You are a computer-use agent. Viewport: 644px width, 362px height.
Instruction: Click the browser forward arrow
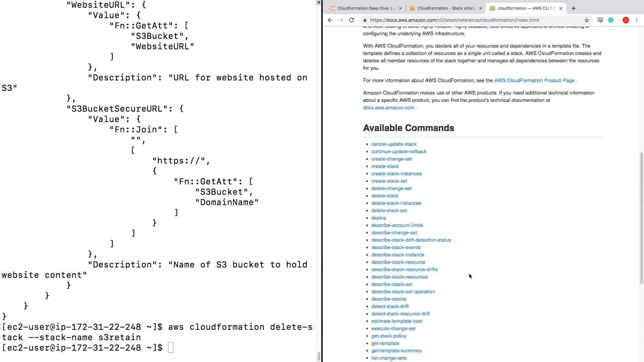341,20
